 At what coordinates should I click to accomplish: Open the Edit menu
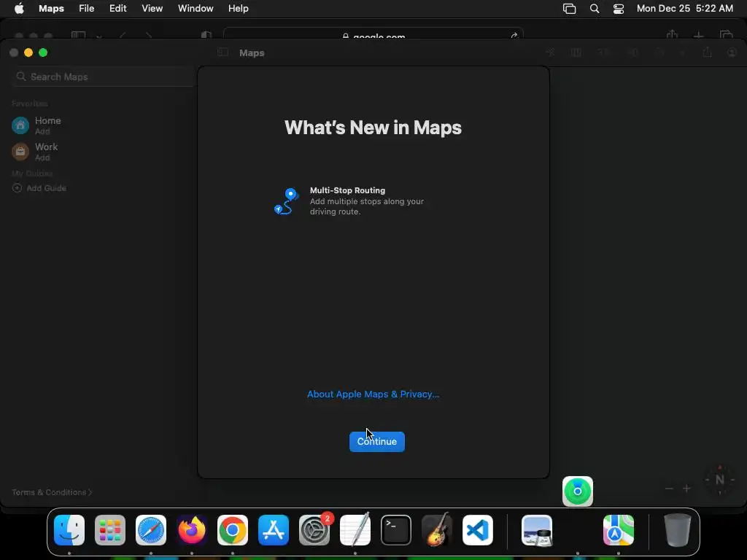click(117, 9)
